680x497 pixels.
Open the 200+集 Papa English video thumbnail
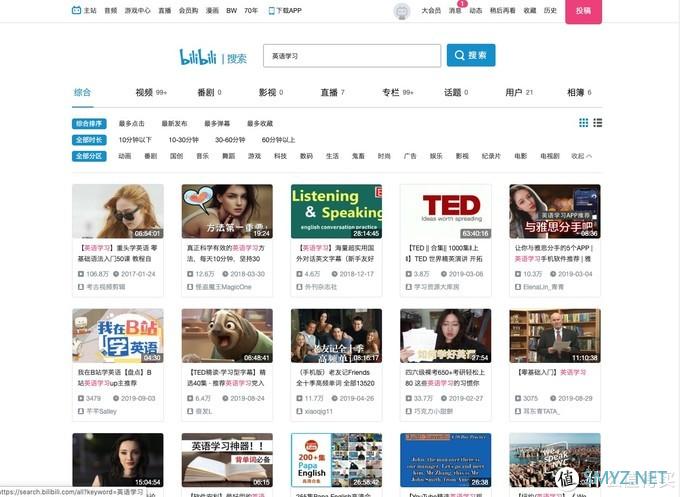pyautogui.click(x=337, y=460)
